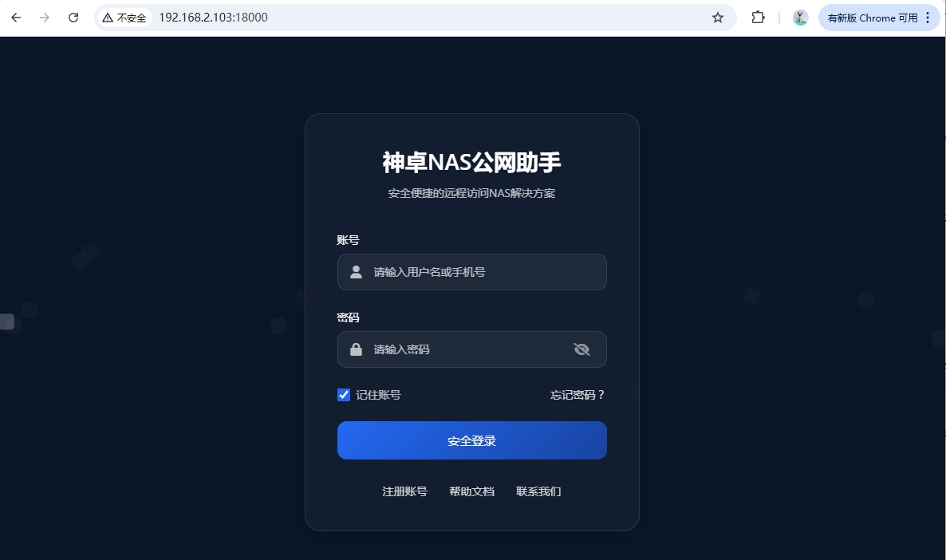Focus the 请输入用户名或手机号 input field
This screenshot has width=946, height=560.
(471, 272)
